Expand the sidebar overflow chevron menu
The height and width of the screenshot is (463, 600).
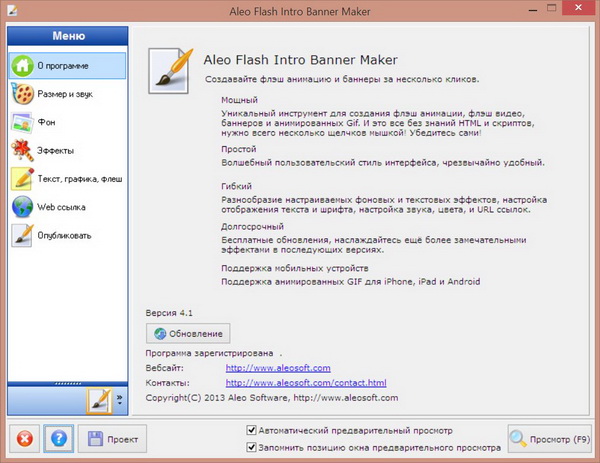click(120, 401)
